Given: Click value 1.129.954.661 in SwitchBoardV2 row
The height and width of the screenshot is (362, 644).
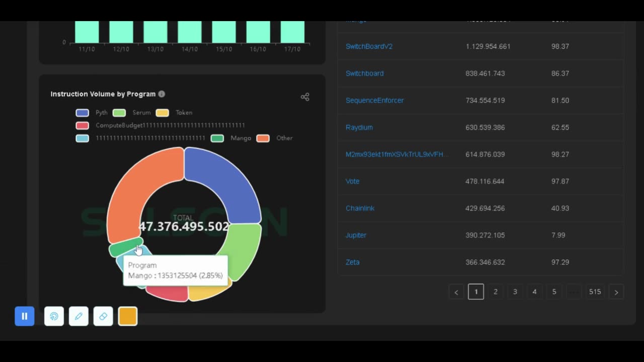Looking at the screenshot, I should click(x=488, y=46).
